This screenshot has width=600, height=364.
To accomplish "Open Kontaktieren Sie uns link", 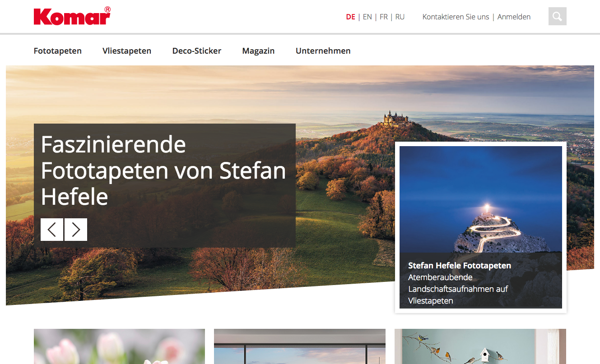I will (x=456, y=17).
